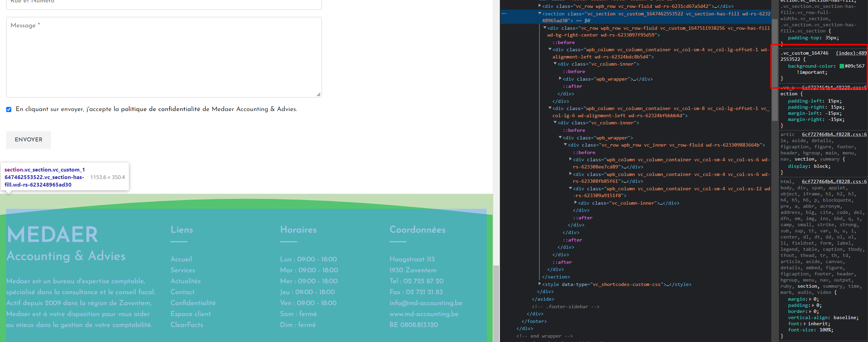Click the BE 0808.813.120 VAT number
The width and height of the screenshot is (868, 342).
pos(414,325)
